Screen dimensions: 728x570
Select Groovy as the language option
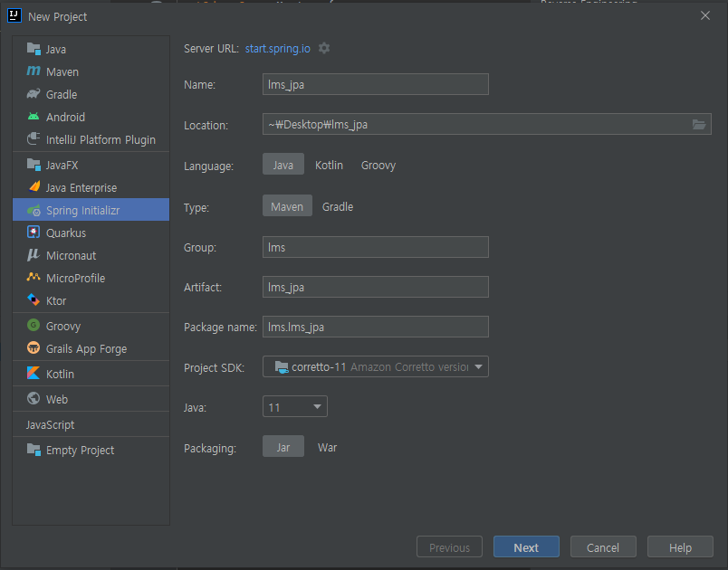378,165
